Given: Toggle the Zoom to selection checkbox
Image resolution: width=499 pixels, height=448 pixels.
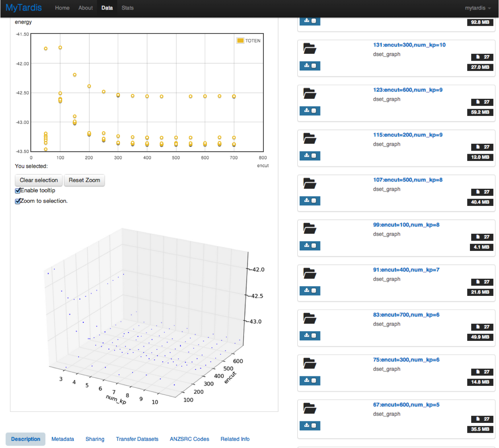Looking at the screenshot, I should 18,201.
